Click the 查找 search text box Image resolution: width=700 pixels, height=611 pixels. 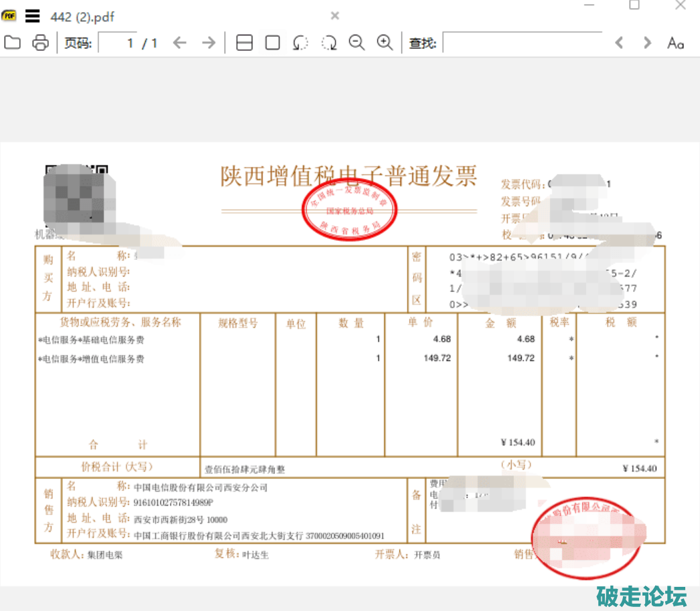pos(522,43)
